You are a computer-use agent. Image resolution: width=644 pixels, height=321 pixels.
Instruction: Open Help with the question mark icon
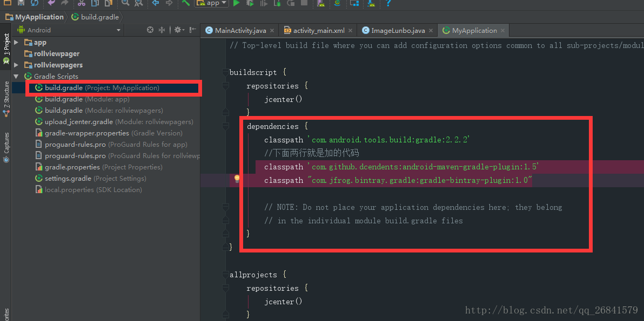pos(388,3)
